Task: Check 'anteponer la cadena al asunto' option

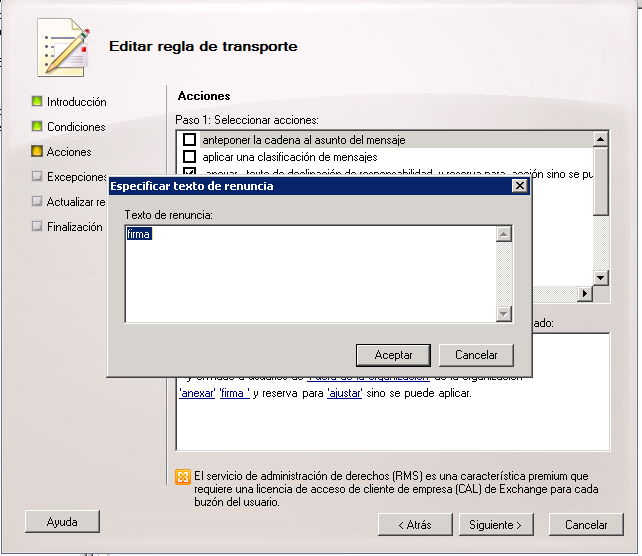Action: 190,140
